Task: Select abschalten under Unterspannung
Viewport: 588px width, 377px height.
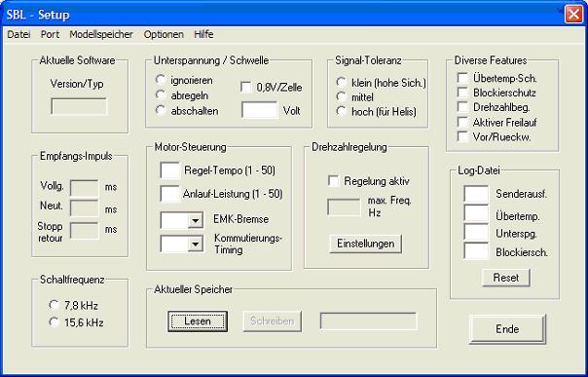Action: tap(161, 111)
